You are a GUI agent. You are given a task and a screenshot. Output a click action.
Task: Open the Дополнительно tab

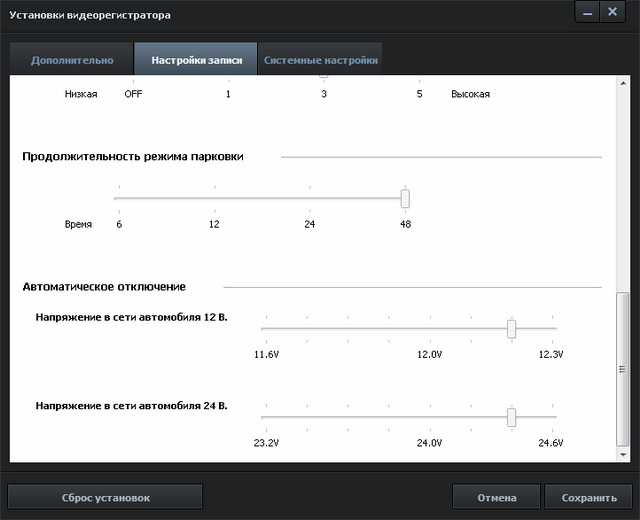pyautogui.click(x=72, y=60)
